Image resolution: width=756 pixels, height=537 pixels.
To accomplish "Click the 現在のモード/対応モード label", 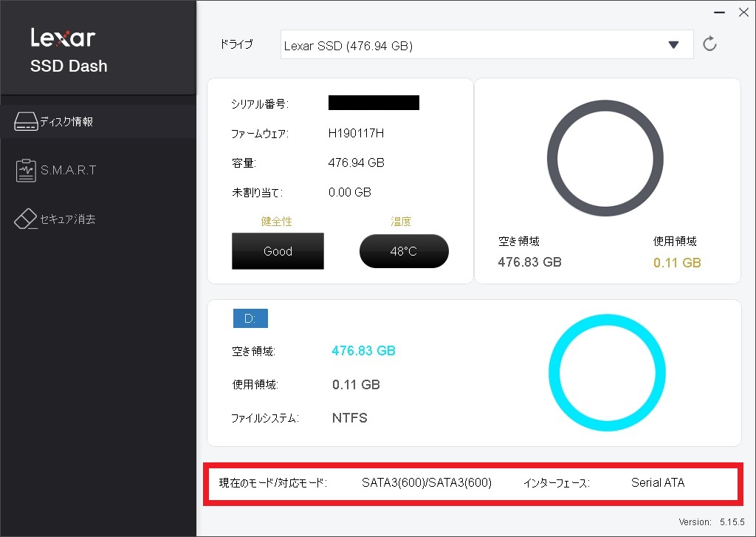I will [273, 483].
